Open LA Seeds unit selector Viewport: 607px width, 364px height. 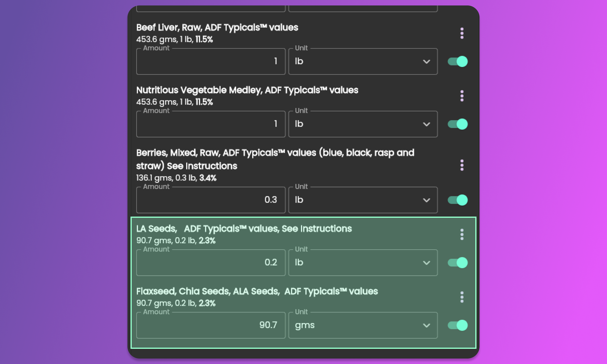(x=363, y=263)
